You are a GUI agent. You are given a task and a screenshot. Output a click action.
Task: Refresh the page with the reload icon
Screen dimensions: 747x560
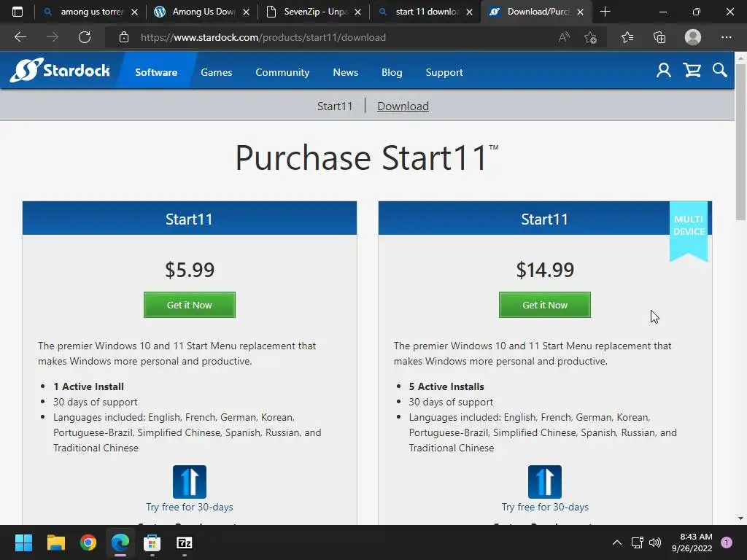point(85,37)
